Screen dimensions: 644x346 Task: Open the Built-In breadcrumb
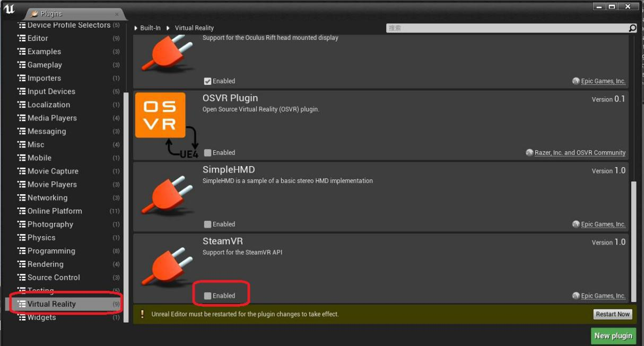coord(150,28)
